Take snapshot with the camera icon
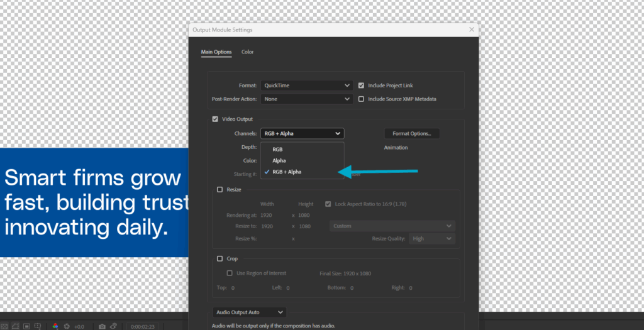 (x=102, y=326)
